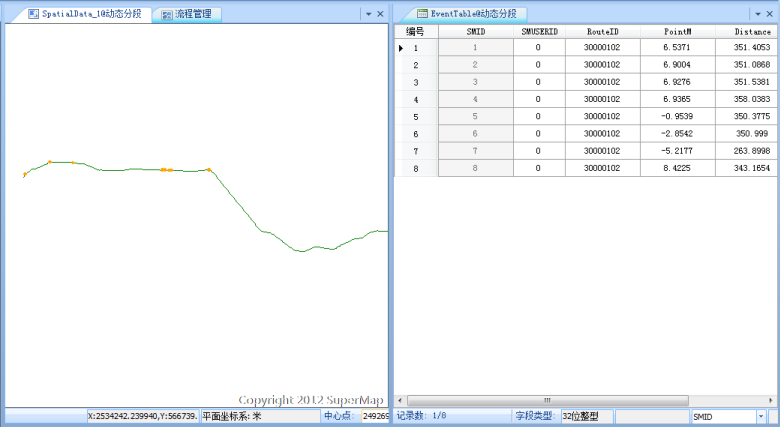Click the PointM cell with value 8.4225
This screenshot has height=427, width=780.
pos(678,168)
